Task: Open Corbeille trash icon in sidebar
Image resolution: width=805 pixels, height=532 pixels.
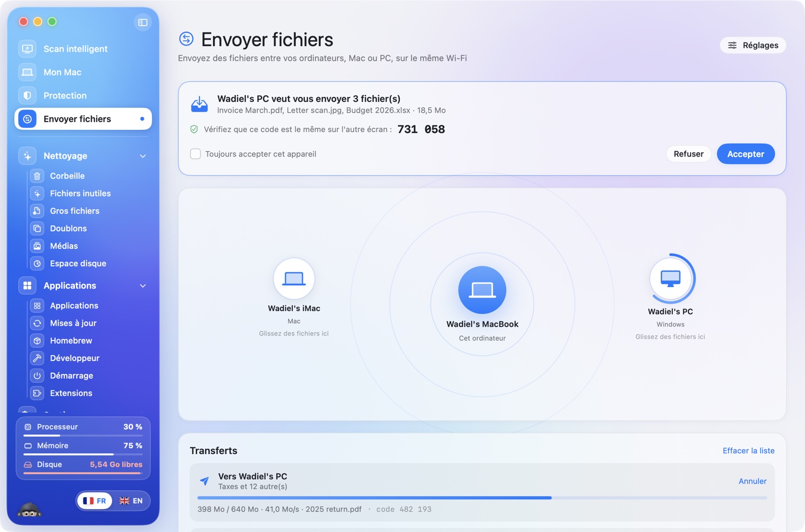Action: [37, 176]
